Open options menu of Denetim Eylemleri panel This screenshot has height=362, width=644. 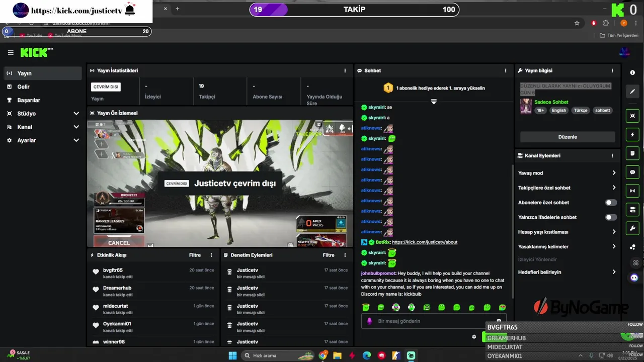(345, 255)
